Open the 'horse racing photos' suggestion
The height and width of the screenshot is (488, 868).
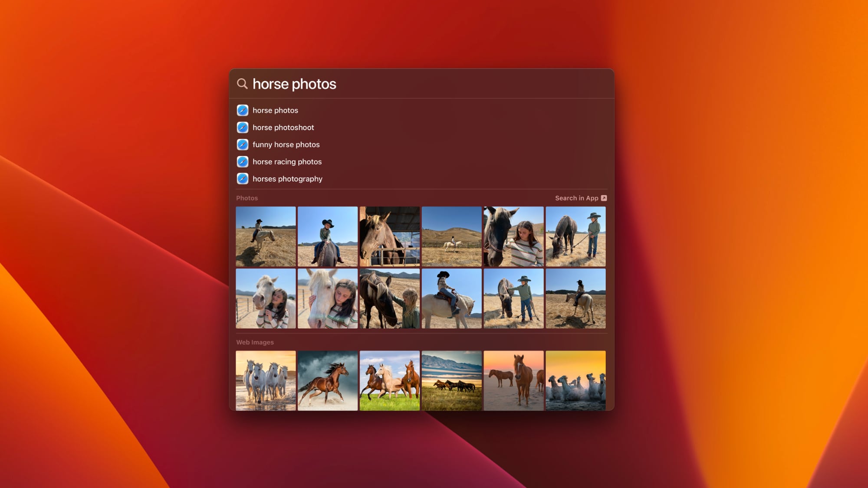287,161
